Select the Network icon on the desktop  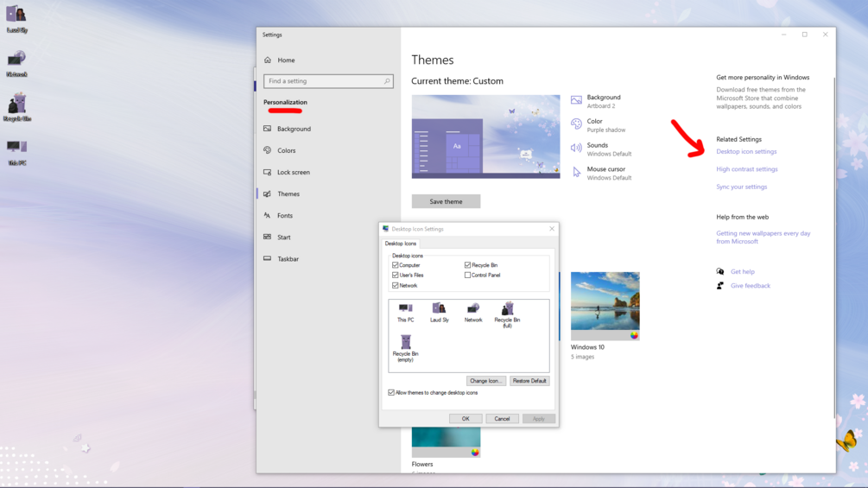point(16,63)
